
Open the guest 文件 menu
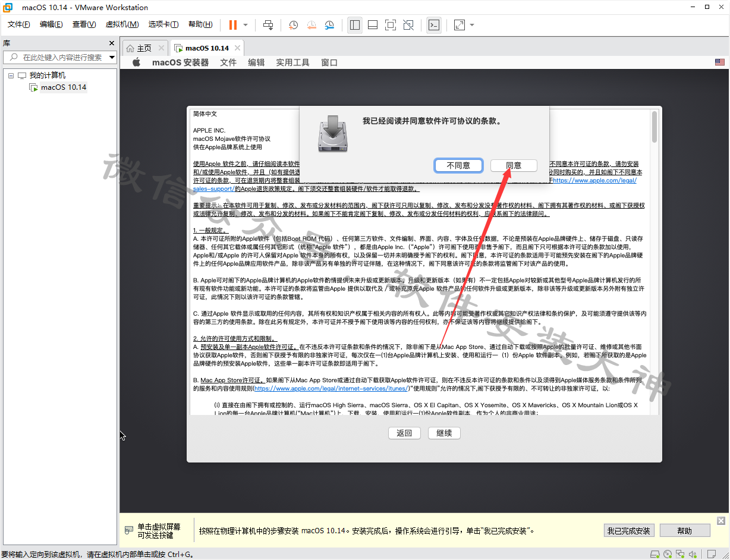pos(228,62)
